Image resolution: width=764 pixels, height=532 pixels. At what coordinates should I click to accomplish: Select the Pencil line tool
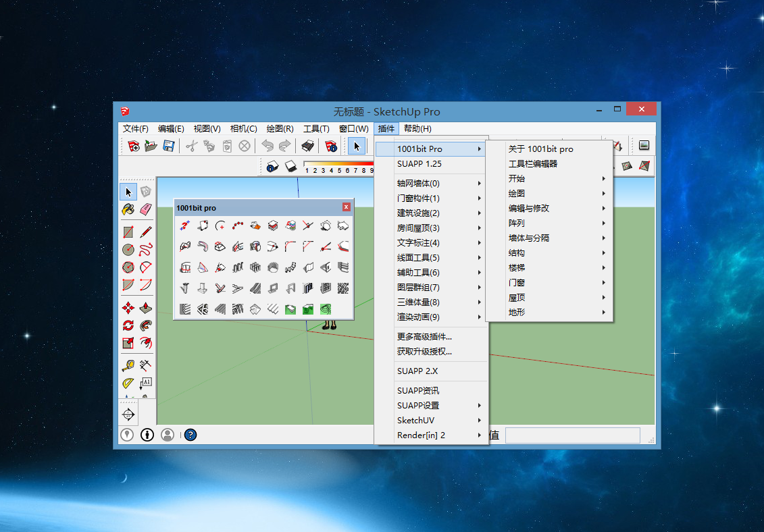tap(146, 232)
